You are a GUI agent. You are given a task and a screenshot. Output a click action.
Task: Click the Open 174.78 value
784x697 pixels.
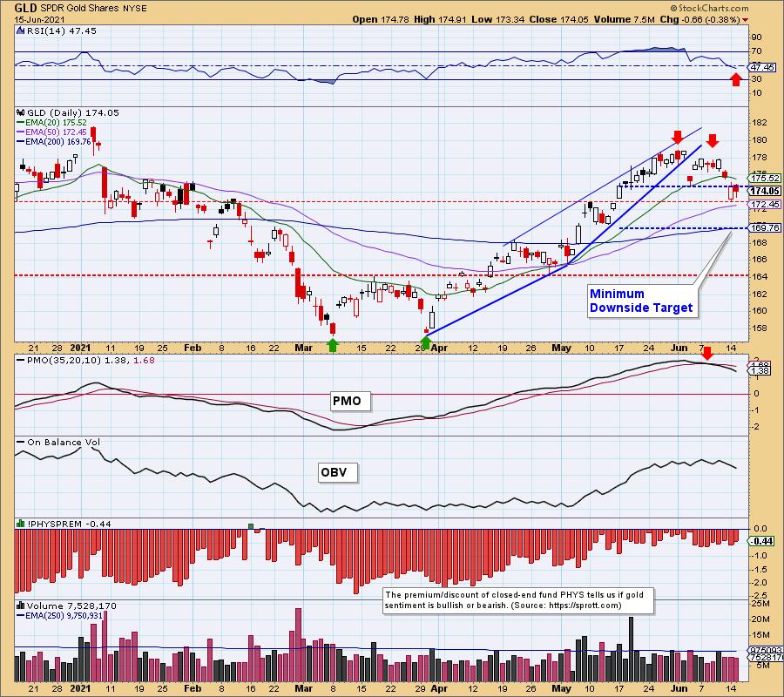381,19
